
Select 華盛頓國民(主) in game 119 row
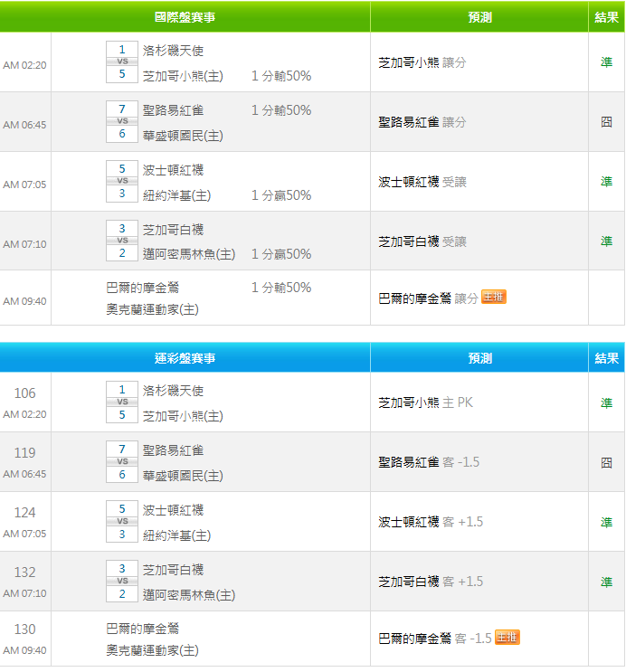tap(183, 476)
